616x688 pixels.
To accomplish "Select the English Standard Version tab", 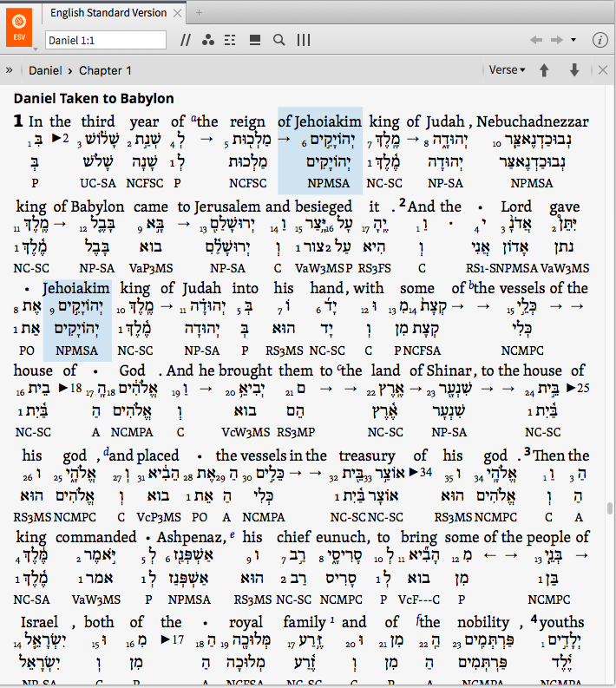I will [108, 13].
